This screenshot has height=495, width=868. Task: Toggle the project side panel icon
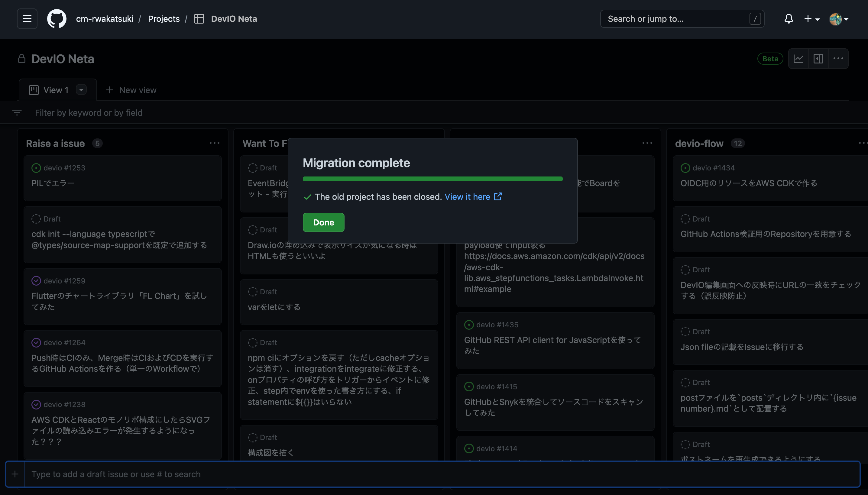[x=818, y=59]
